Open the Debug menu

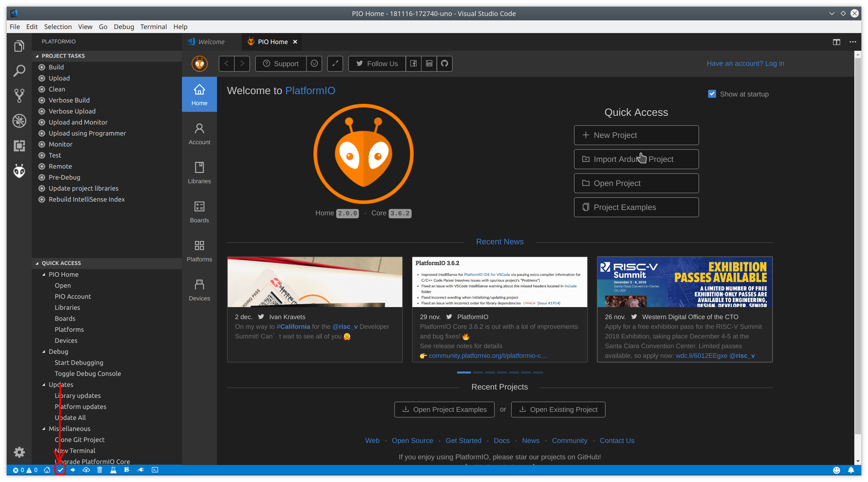click(124, 27)
